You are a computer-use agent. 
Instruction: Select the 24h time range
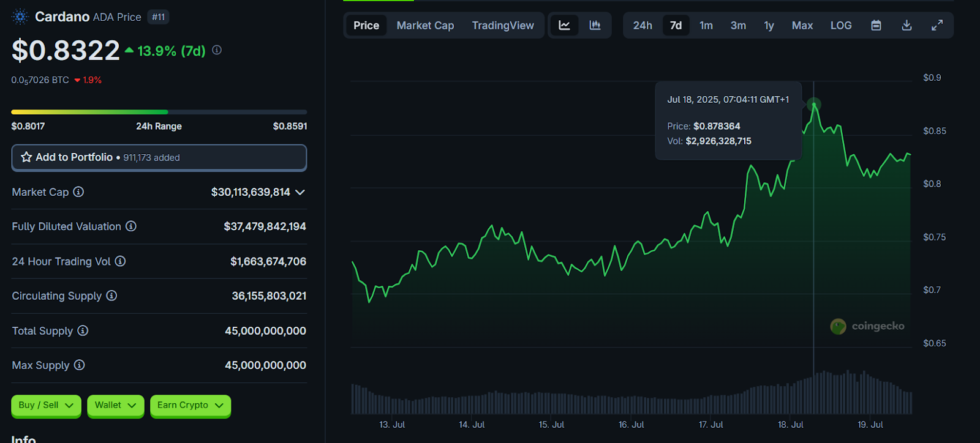643,25
